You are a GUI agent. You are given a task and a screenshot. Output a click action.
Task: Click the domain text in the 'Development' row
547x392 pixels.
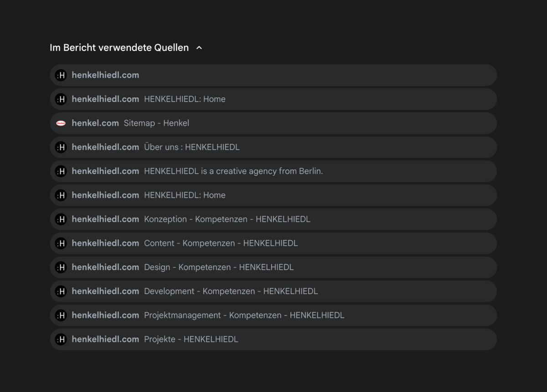(105, 291)
